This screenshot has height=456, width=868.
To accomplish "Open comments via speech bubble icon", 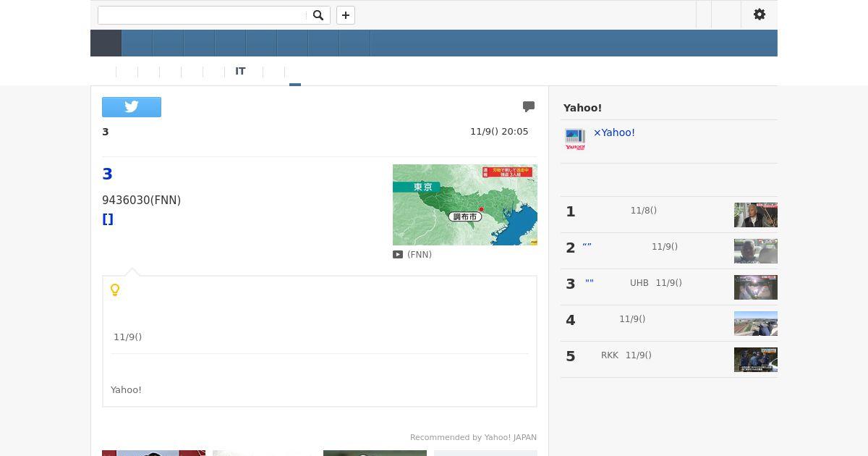I will 529,107.
